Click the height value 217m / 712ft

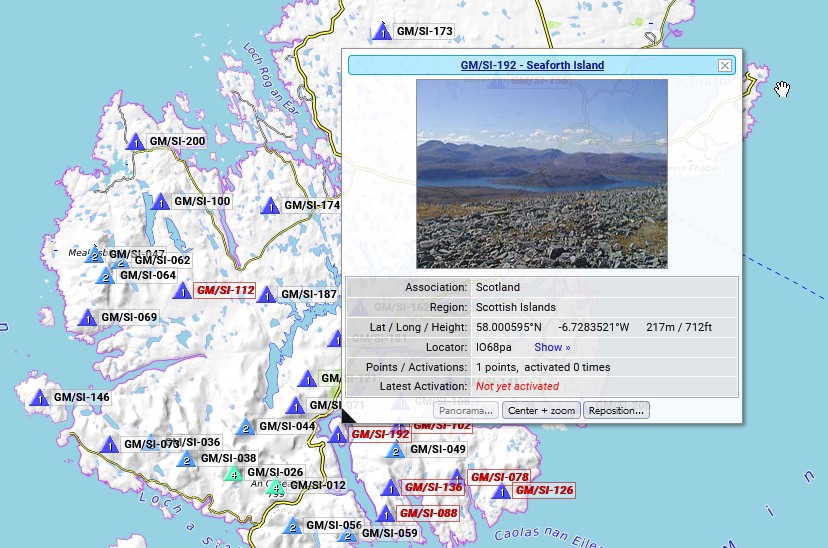679,327
